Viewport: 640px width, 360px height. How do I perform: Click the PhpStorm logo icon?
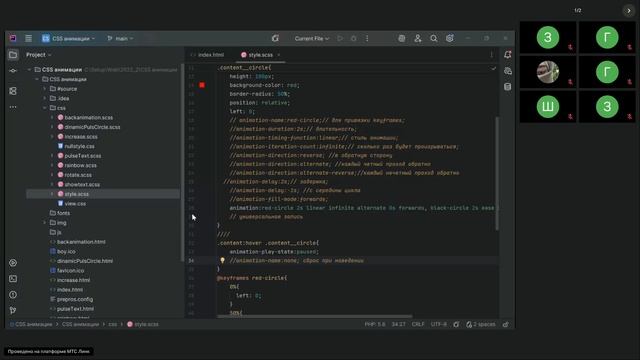[13, 38]
